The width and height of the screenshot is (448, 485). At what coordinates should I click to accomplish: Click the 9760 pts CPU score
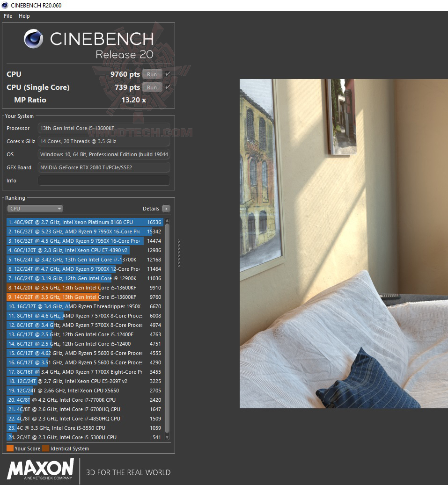125,74
